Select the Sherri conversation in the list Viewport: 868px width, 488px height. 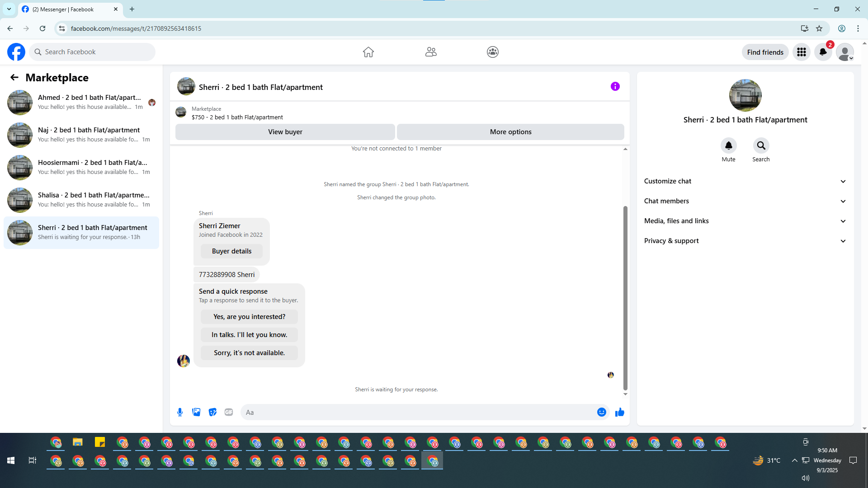click(81, 233)
